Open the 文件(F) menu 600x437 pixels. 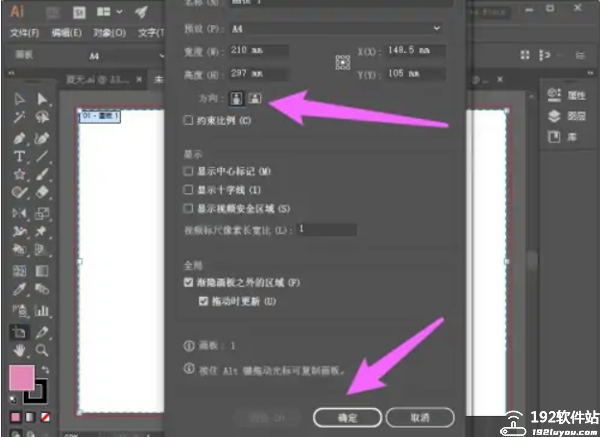(x=24, y=33)
